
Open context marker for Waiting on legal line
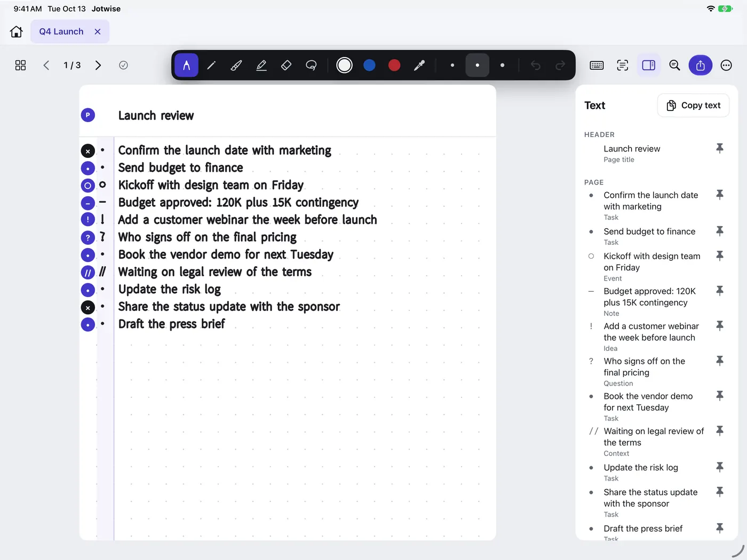[x=88, y=273]
